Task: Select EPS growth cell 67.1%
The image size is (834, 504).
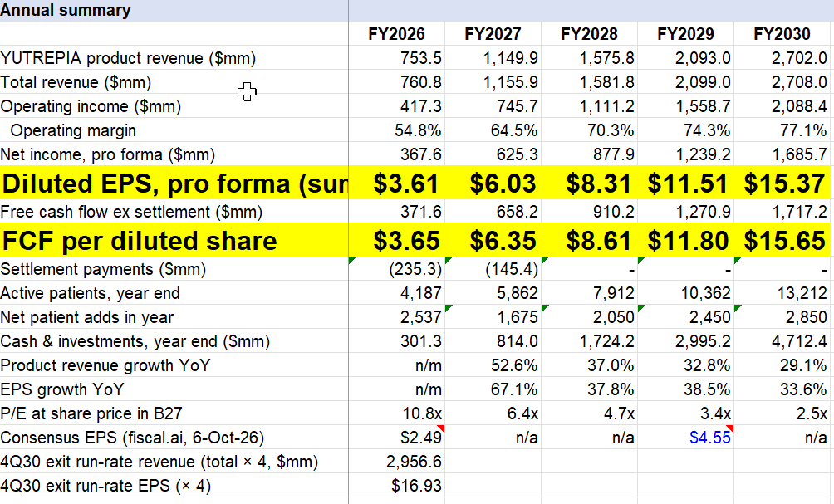Action: 493,389
